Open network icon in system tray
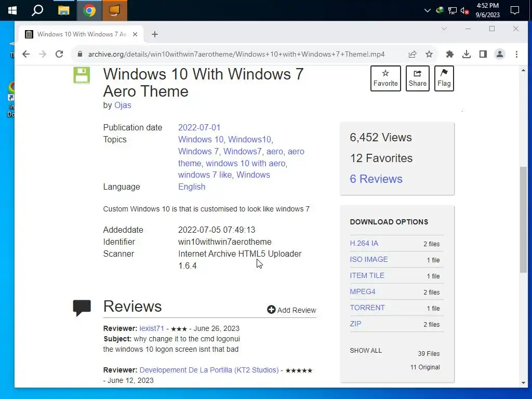Screen dimensions: 532x399 click(453, 10)
